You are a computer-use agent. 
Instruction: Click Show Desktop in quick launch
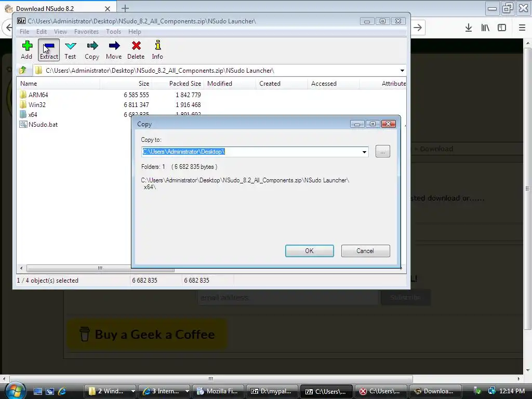[37, 391]
